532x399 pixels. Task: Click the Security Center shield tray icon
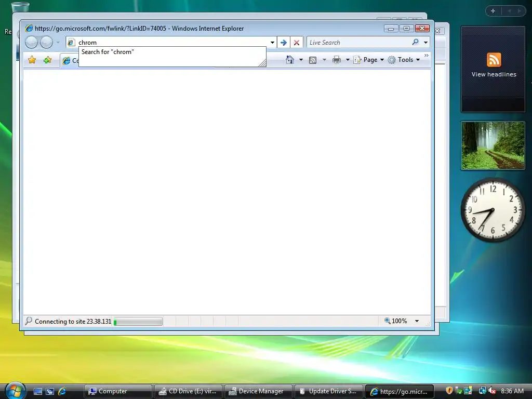[x=449, y=391]
